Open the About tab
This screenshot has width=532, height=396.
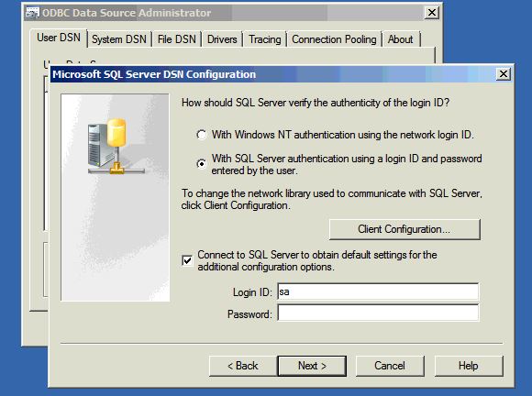point(400,39)
